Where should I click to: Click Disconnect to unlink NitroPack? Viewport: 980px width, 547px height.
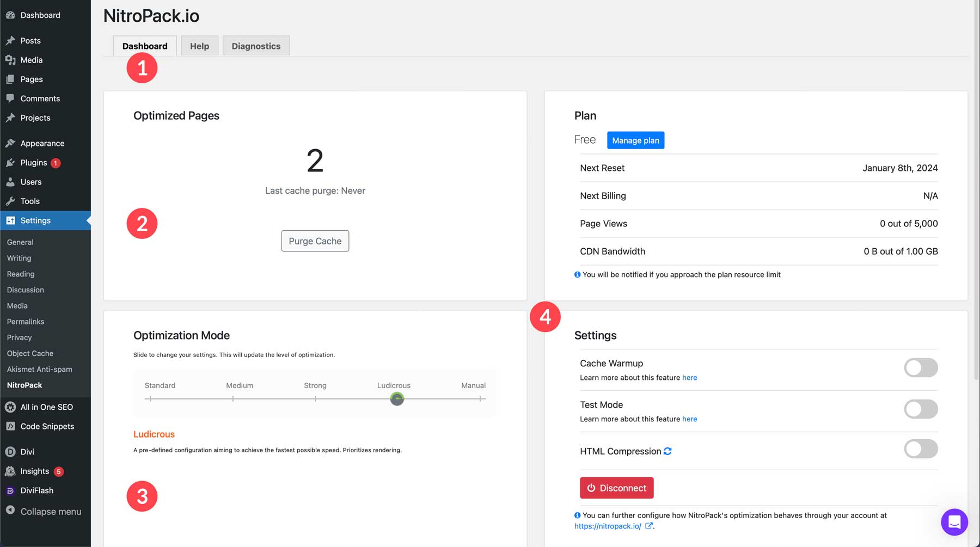point(616,488)
